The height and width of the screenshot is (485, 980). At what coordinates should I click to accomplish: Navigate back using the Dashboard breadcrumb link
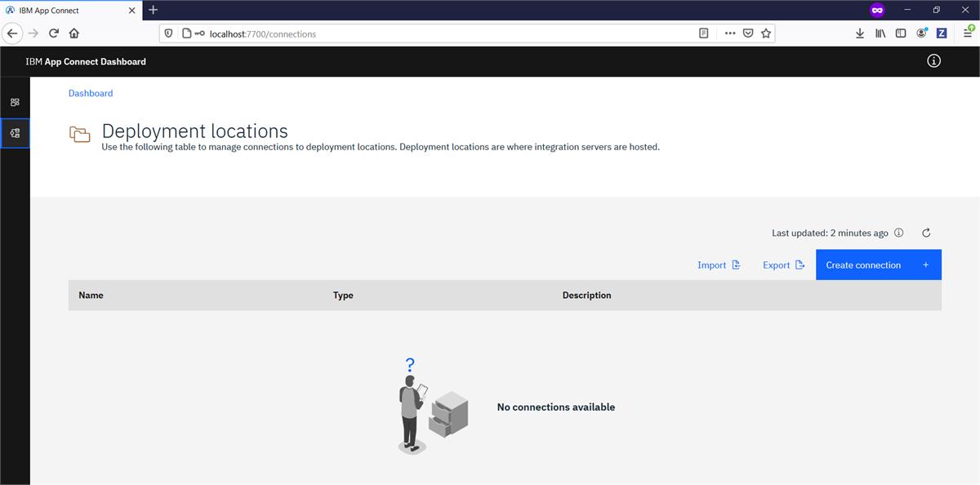tap(91, 92)
